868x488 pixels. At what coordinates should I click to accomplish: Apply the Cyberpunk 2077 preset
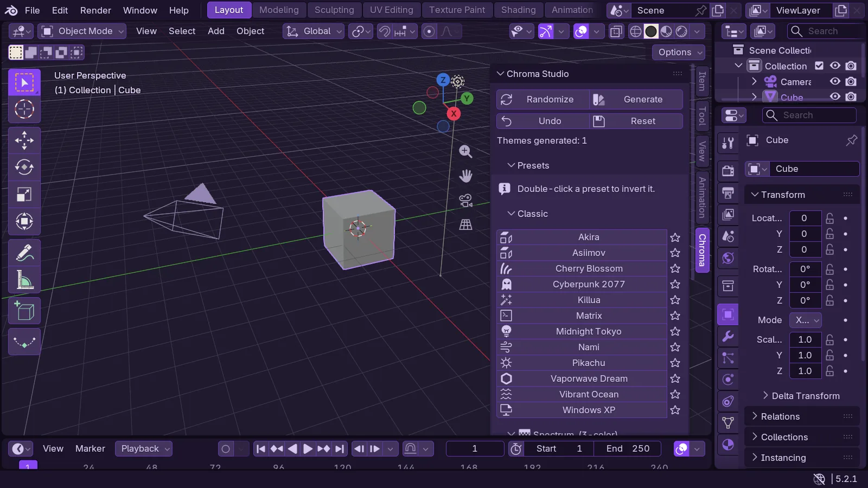coord(582,284)
